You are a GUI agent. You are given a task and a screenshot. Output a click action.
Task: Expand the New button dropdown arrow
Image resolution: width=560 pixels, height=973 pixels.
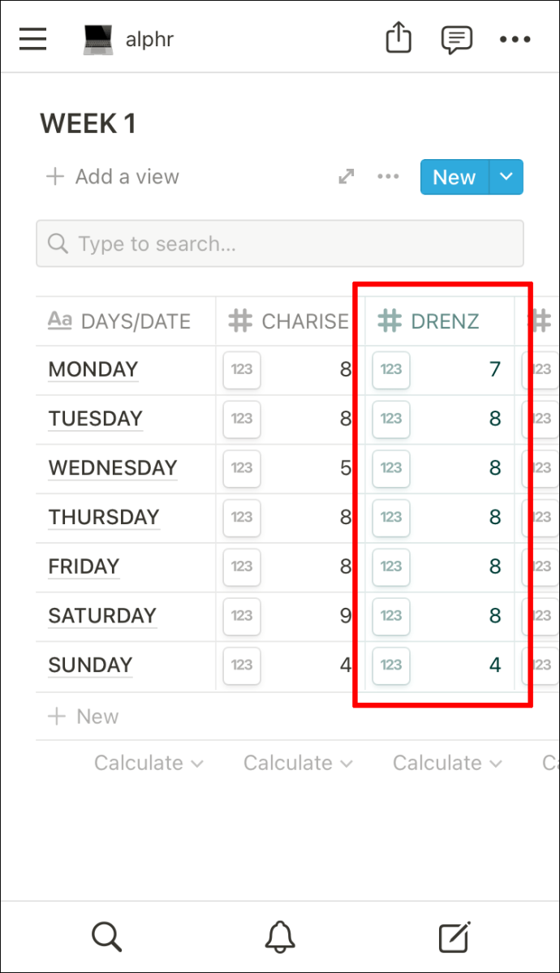coord(506,177)
